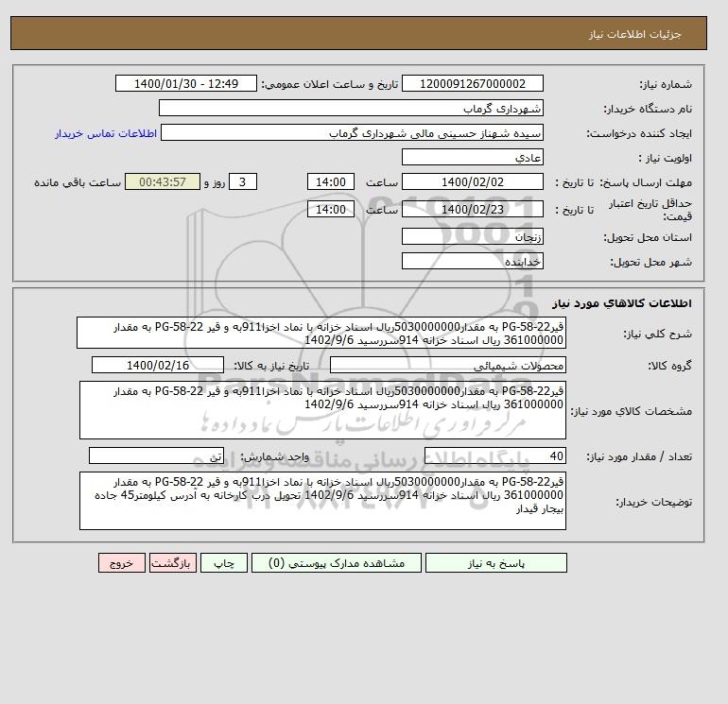
Task: Click the response deadline time field 14:00
Action: 331,182
